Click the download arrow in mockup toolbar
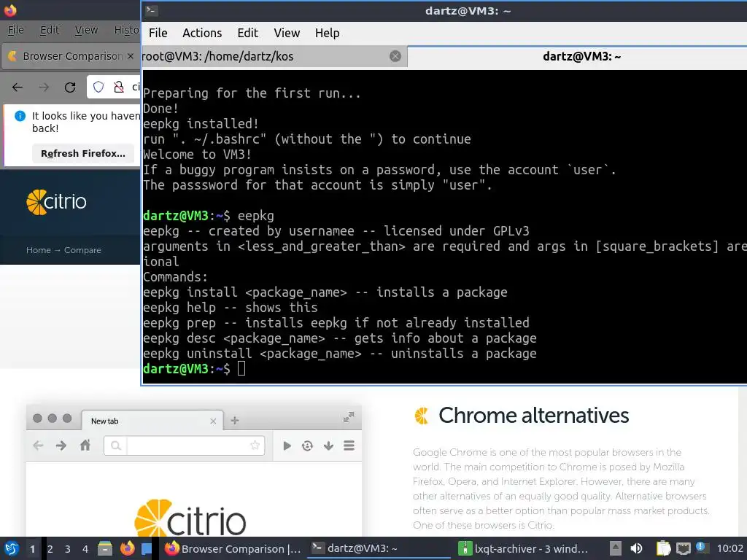This screenshot has height=560, width=747. [328, 446]
